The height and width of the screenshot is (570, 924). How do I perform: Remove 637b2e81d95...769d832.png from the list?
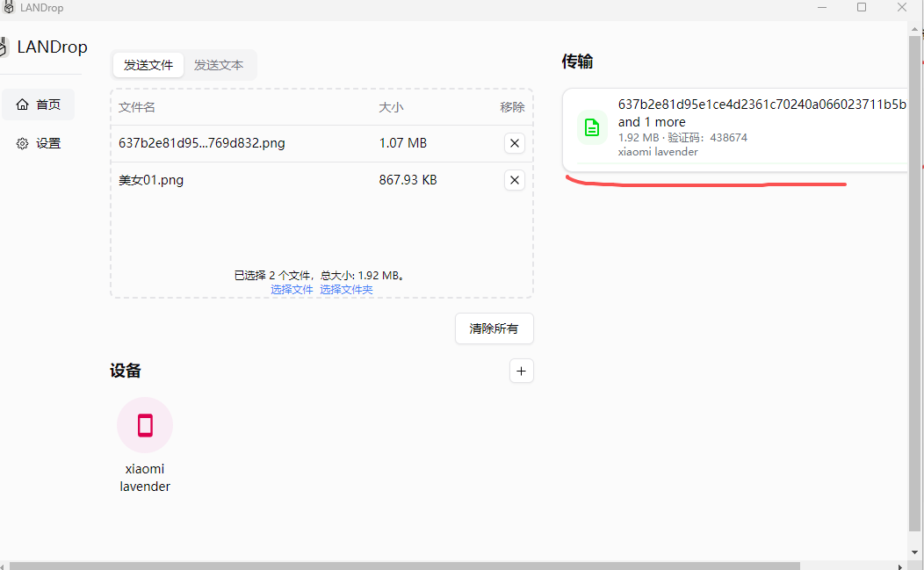[x=514, y=142]
